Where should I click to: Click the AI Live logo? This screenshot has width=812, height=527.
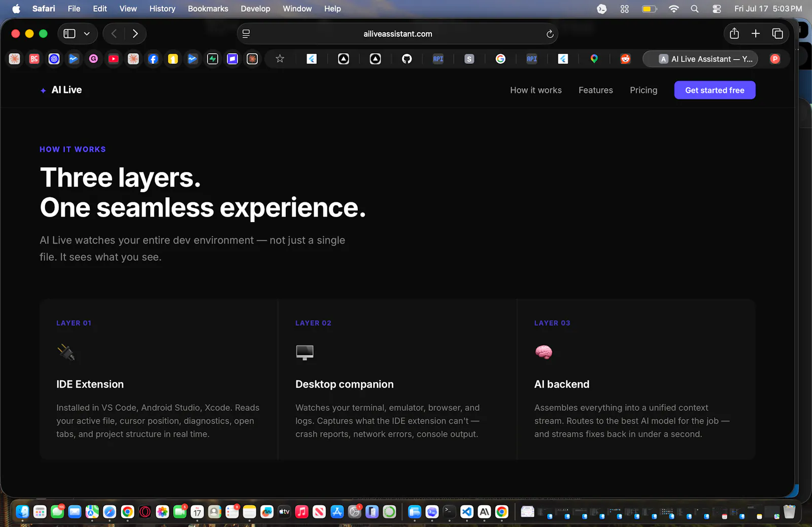pos(61,90)
